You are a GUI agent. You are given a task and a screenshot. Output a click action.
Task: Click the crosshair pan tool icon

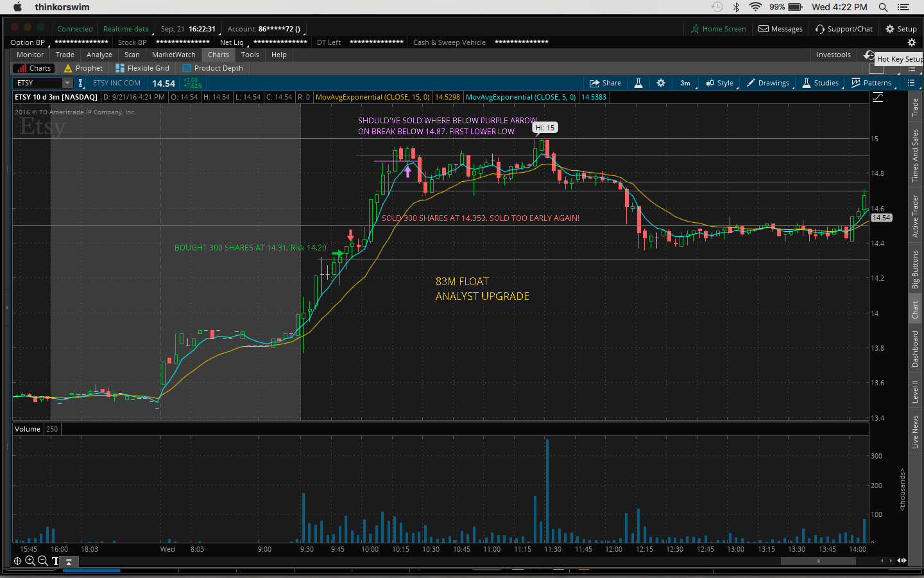click(x=17, y=561)
